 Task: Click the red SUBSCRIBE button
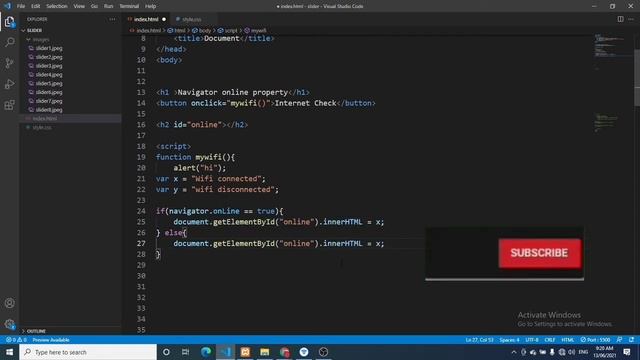click(539, 253)
